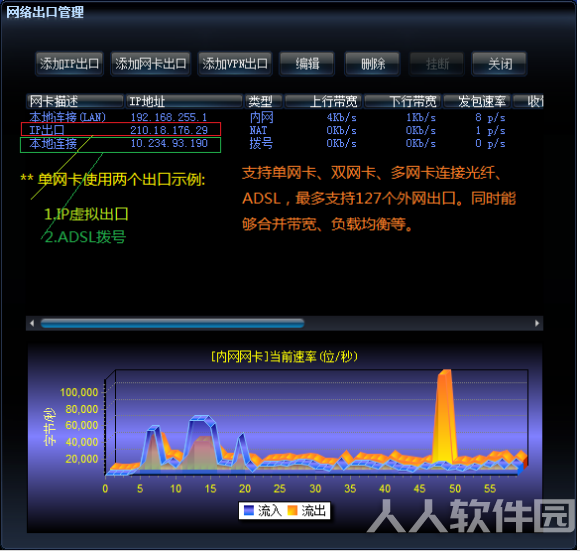
Task: Sort by the IP地址 column header
Action: point(184,101)
